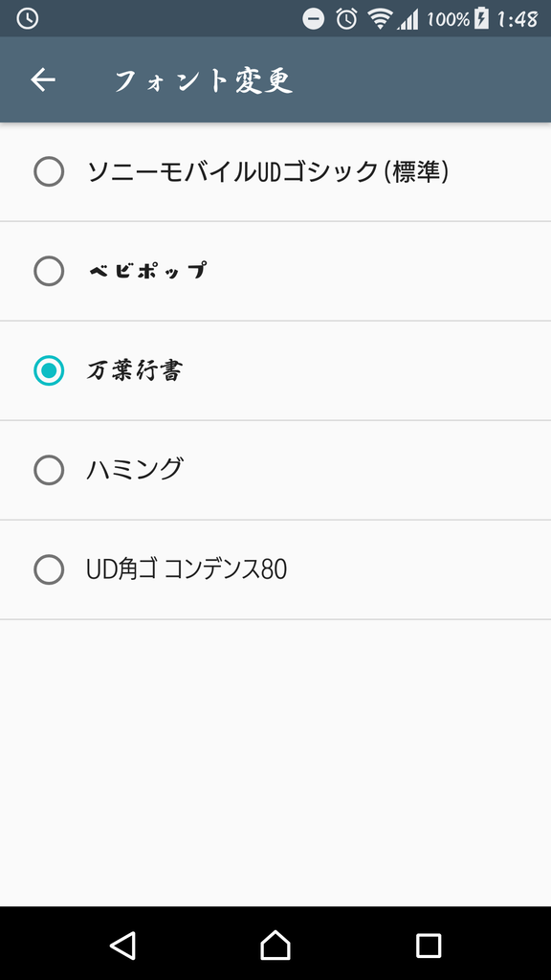This screenshot has height=980, width=551.
Task: Tap the UD角ゴ コンデンス80 label text
Action: click(x=187, y=569)
